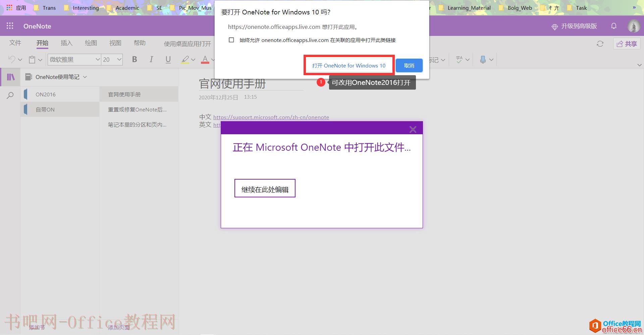This screenshot has height=335, width=644.
Task: Toggle underline formatting
Action: point(168,59)
